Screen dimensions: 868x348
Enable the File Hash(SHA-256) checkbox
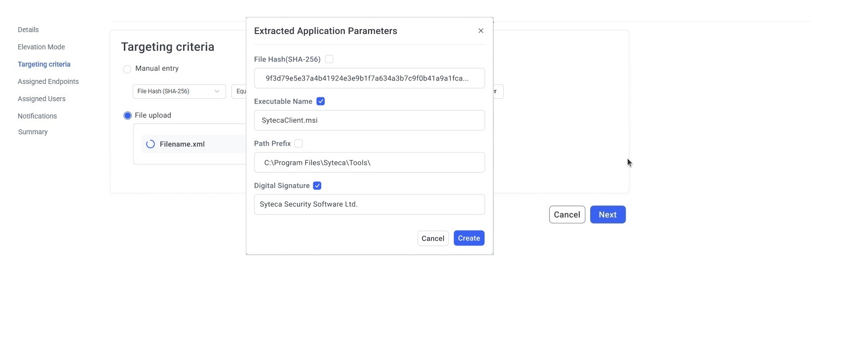(329, 59)
